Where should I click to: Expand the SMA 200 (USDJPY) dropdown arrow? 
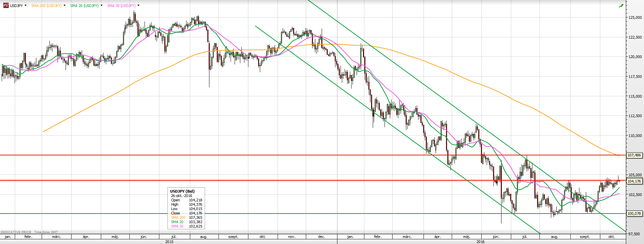(x=65, y=5)
